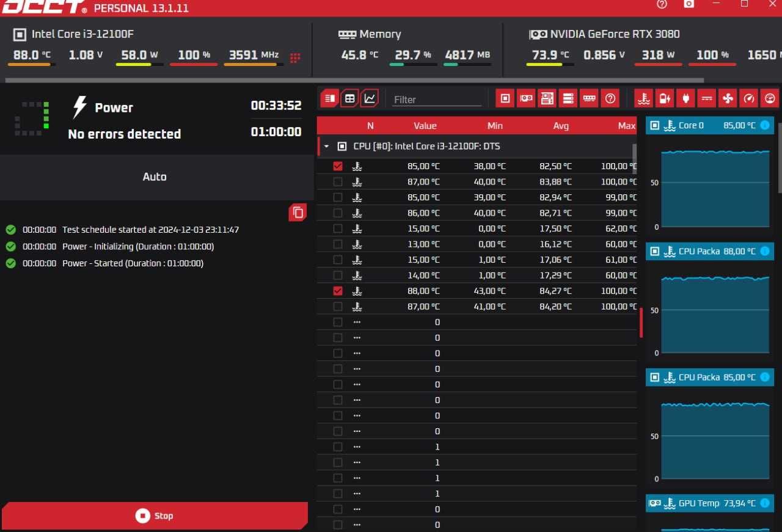Screen dimensions: 782x532
Task: Filter sensors by motherboard
Action: click(547, 98)
